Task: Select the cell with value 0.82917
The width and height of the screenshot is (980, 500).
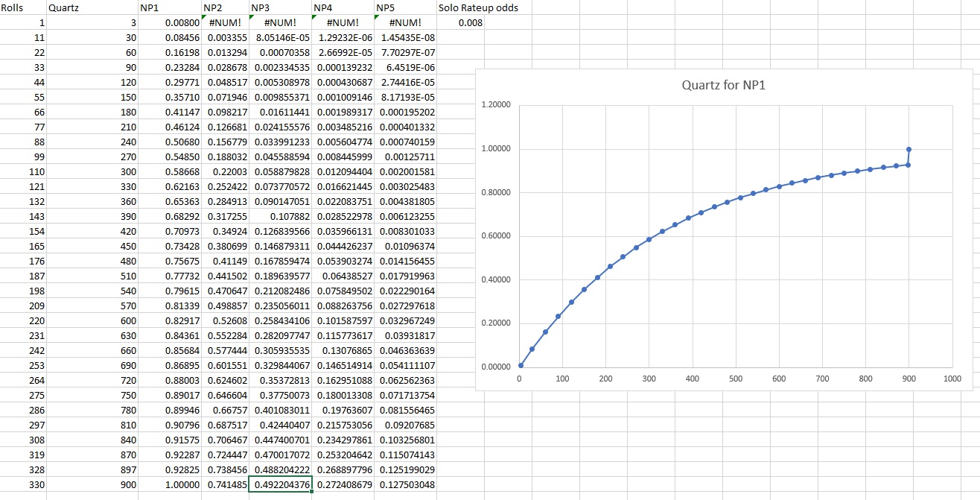Action: [x=170, y=320]
